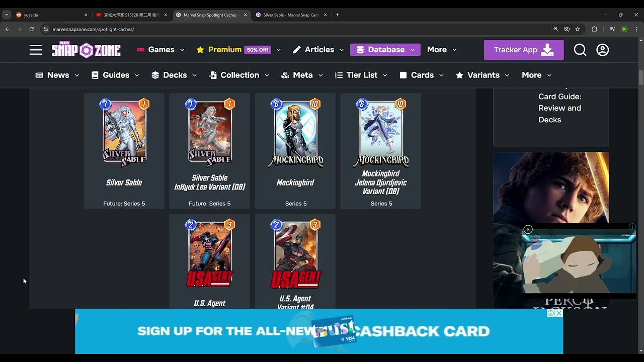
Task: Open the Meta submenu
Action: pos(302,75)
